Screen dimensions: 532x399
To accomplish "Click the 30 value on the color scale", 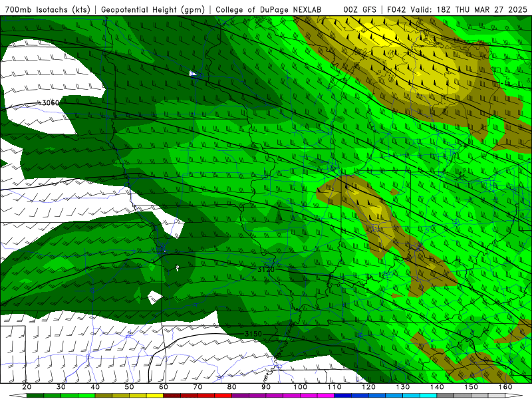I will tap(61, 387).
